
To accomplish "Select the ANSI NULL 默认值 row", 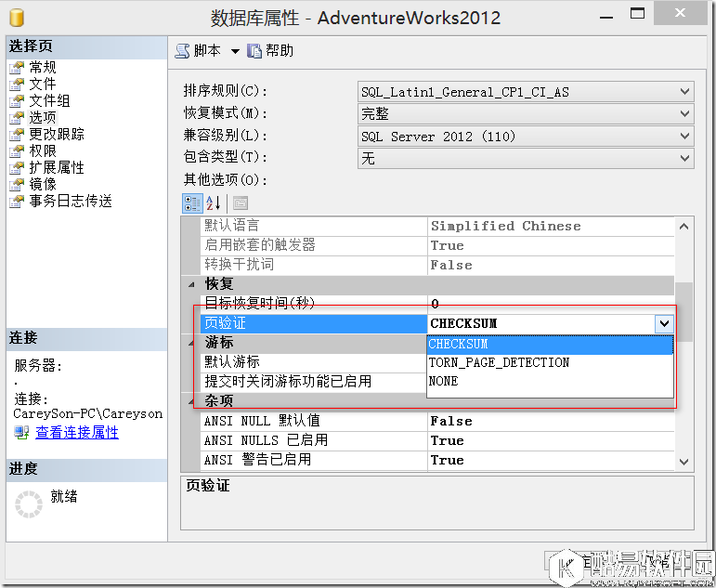I will 314,421.
